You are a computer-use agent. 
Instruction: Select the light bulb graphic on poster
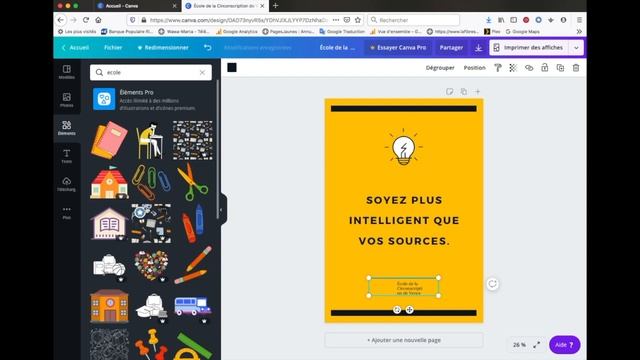click(x=403, y=147)
